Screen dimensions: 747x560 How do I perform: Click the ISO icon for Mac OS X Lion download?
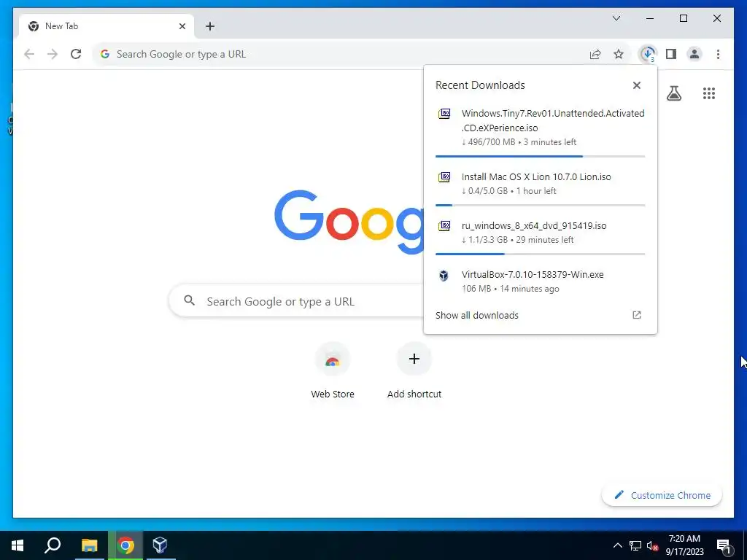click(x=444, y=177)
